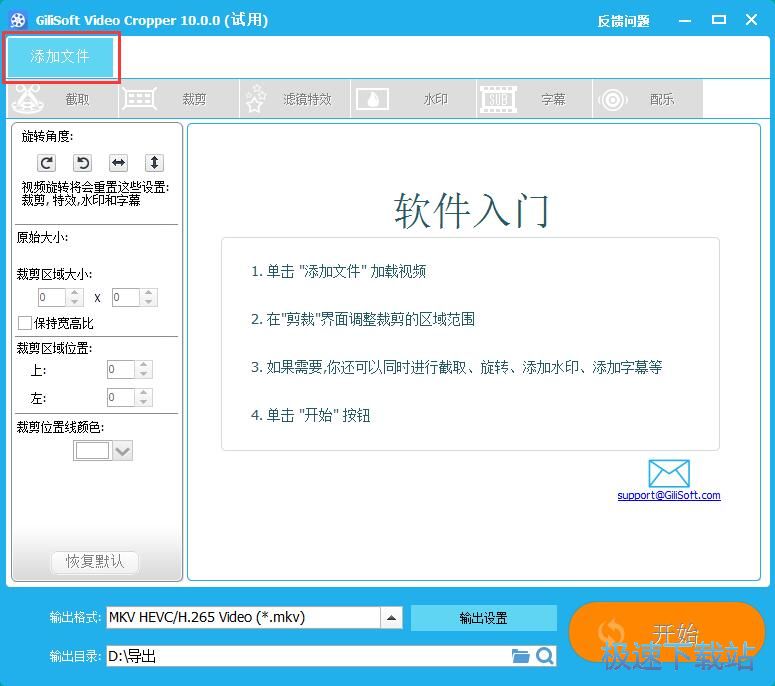Image resolution: width=775 pixels, height=686 pixels.
Task: Click the orange 开始 (Start) button
Action: 667,632
